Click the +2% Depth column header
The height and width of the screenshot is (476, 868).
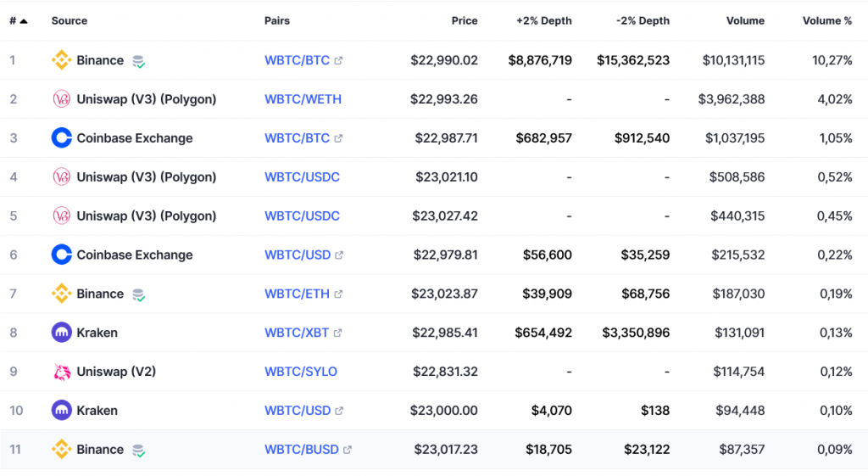coord(543,21)
